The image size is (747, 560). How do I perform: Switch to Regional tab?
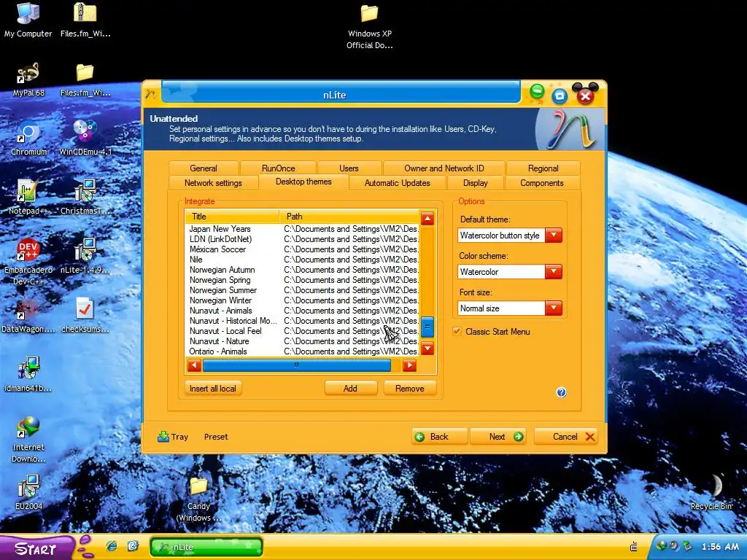pos(543,168)
